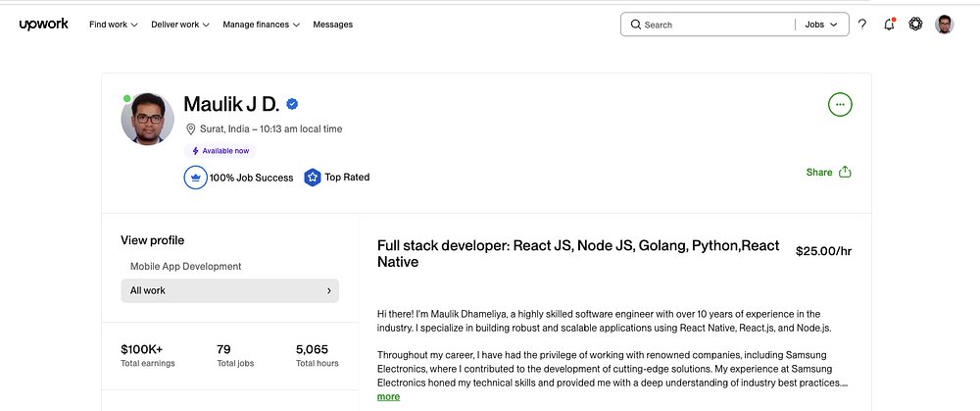Select the All work profile item
This screenshot has width=980, height=411.
[x=230, y=290]
